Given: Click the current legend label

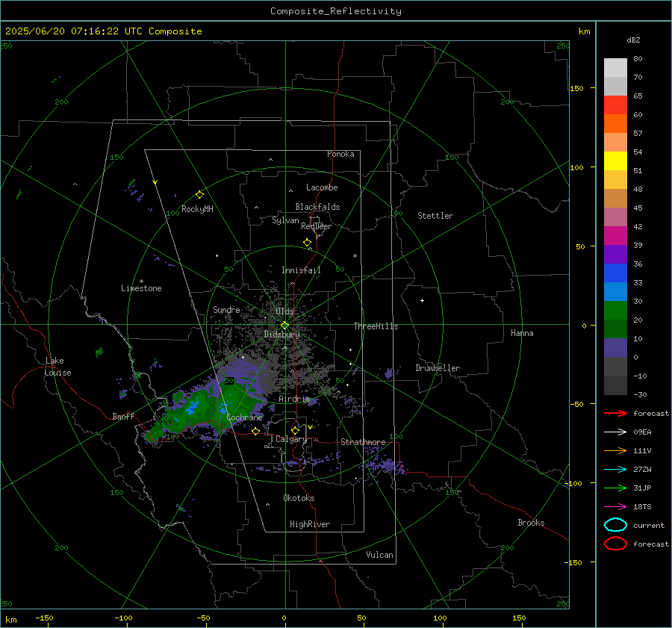Looking at the screenshot, I should pyautogui.click(x=649, y=526).
